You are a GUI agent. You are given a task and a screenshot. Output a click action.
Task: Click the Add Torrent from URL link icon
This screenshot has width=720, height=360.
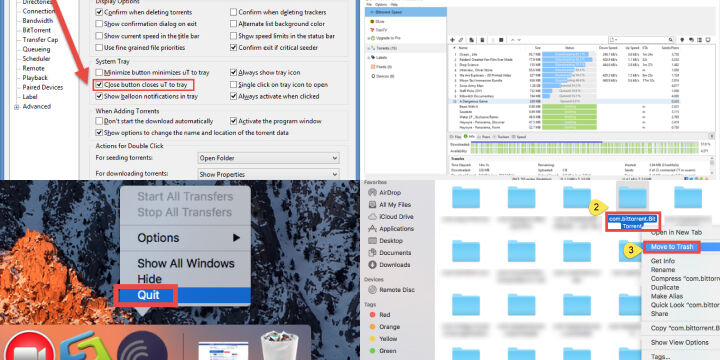461,40
